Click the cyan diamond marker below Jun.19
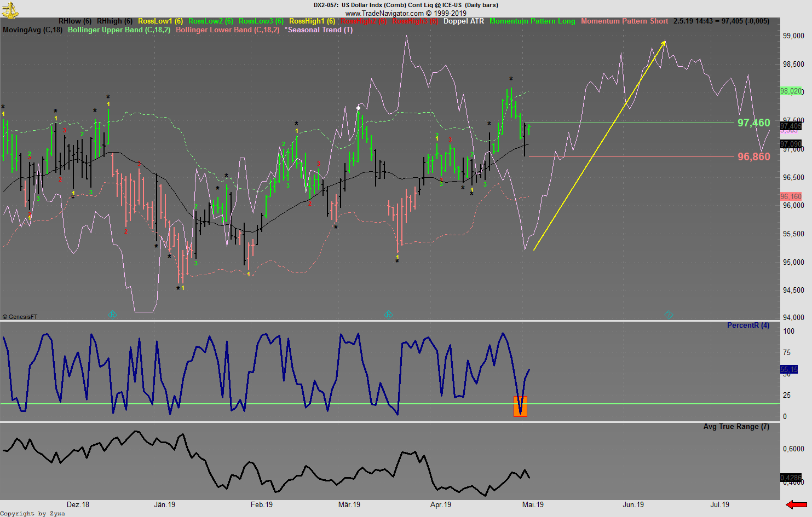812x517 pixels. coord(669,315)
